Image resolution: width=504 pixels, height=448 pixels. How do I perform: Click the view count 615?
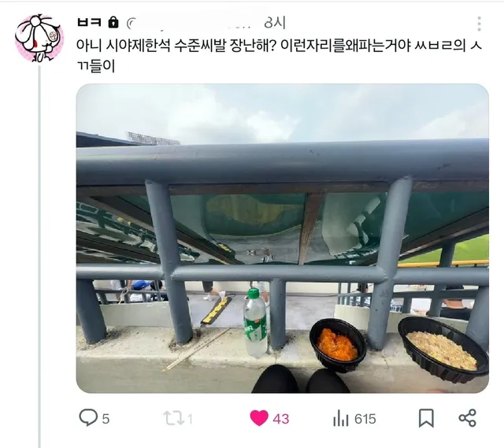pos(365,419)
